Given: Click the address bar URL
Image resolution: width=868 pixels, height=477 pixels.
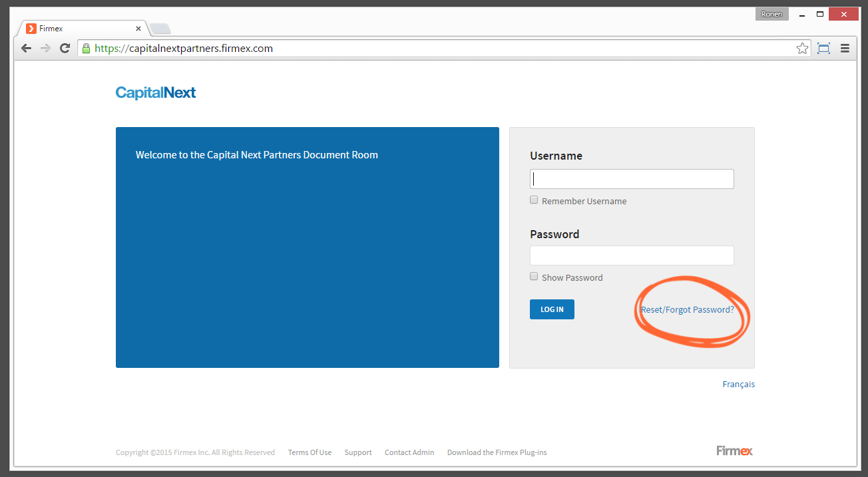Looking at the screenshot, I should click(184, 49).
